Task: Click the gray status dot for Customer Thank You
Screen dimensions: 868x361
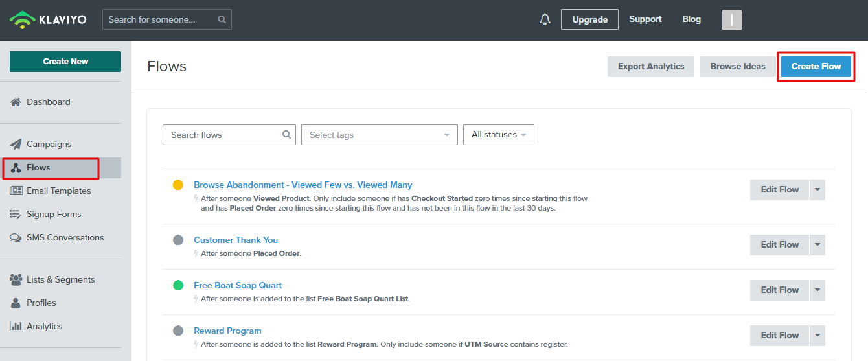Action: pos(178,240)
